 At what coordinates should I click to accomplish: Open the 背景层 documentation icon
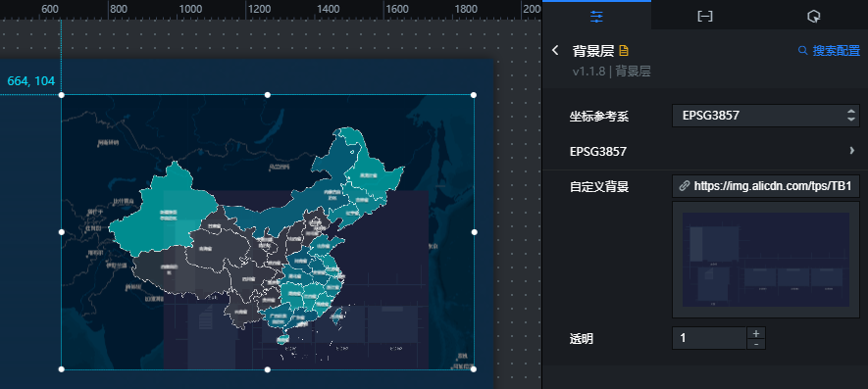pyautogui.click(x=624, y=51)
